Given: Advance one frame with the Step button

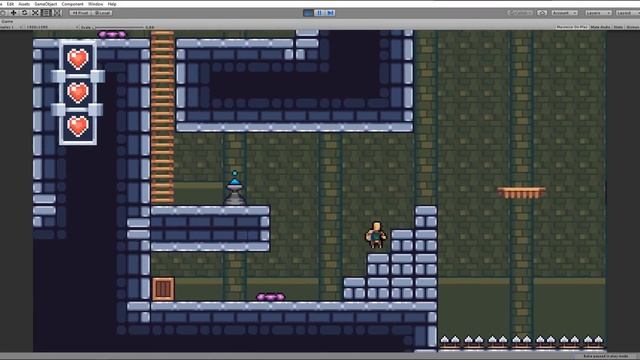Looking at the screenshot, I should pyautogui.click(x=330, y=13).
